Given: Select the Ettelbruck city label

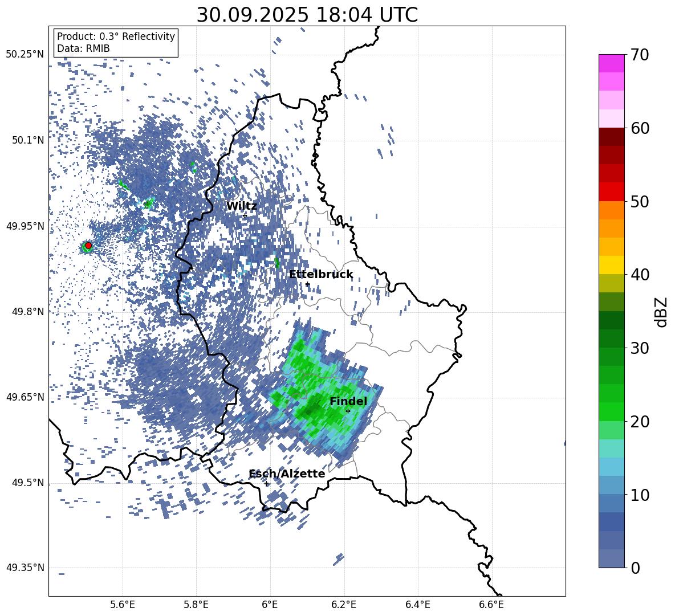Looking at the screenshot, I should (x=321, y=274).
